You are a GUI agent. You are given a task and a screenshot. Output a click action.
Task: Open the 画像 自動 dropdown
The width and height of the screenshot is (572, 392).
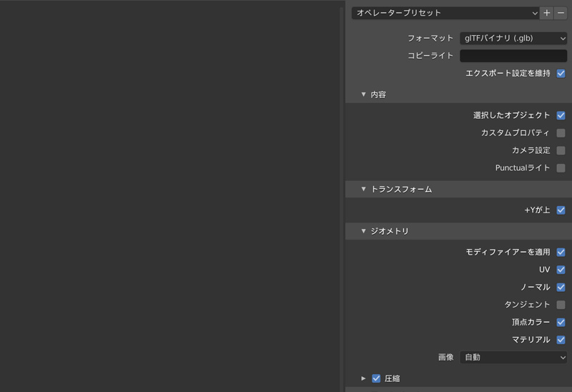pos(513,358)
